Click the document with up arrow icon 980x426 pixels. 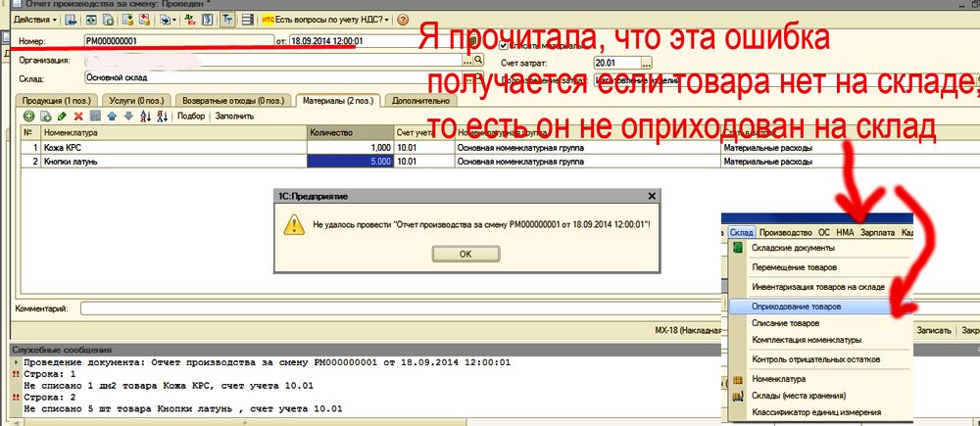click(x=128, y=20)
